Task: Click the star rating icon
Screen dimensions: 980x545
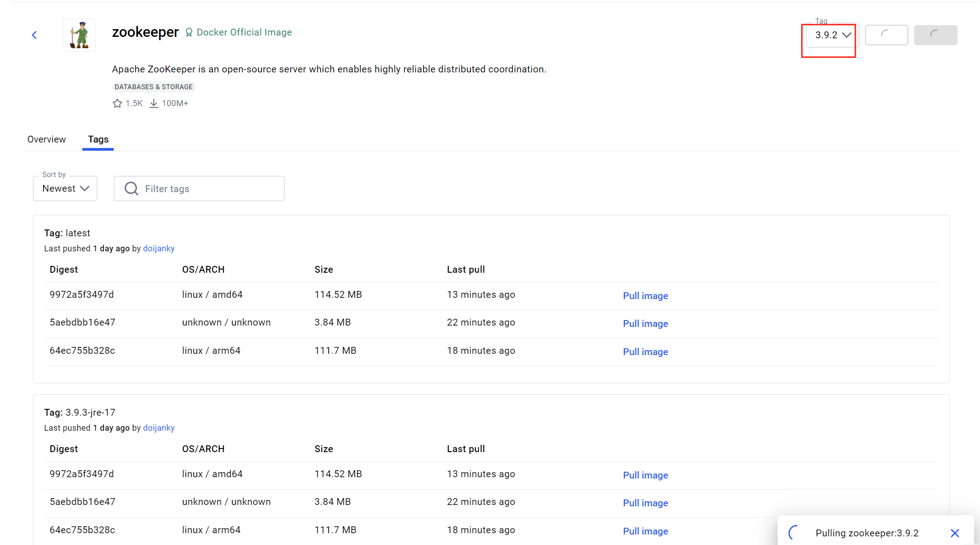Action: click(117, 103)
